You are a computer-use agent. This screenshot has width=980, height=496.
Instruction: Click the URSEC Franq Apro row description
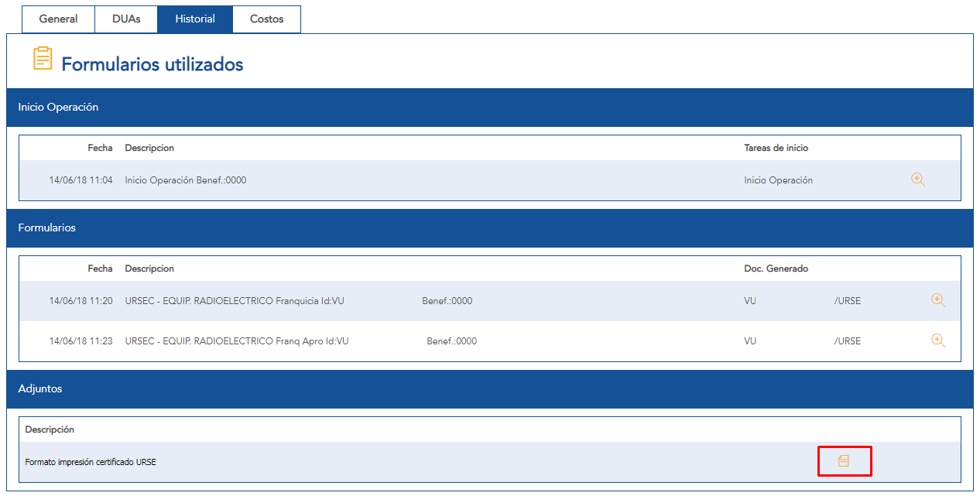[236, 341]
